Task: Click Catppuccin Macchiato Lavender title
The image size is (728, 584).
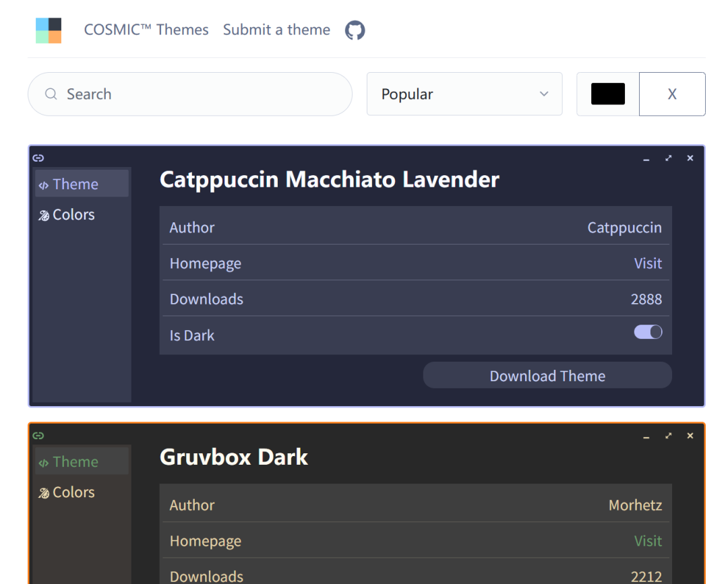Action: tap(329, 180)
